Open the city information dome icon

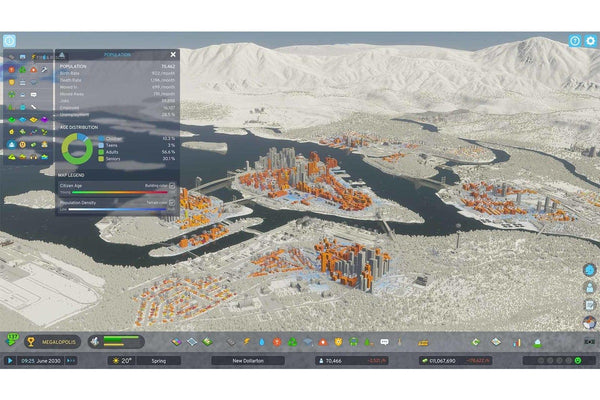pos(537,342)
